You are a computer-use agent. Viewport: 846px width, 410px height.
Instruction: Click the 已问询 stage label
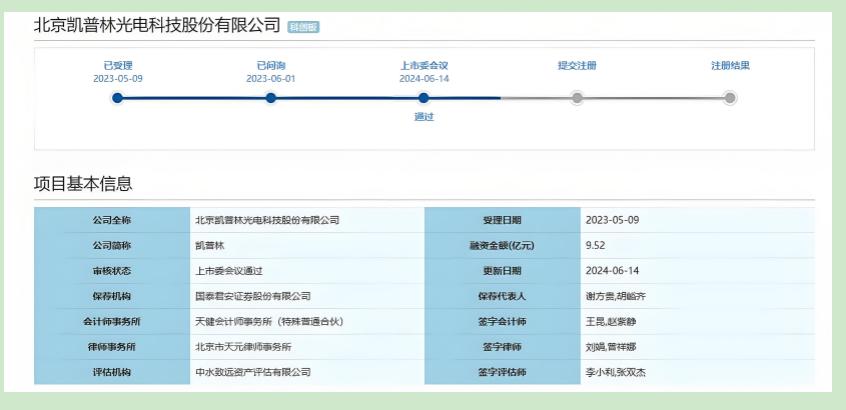point(271,66)
